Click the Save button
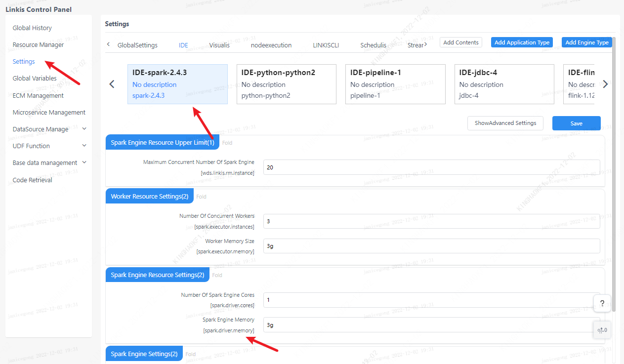 pos(576,123)
